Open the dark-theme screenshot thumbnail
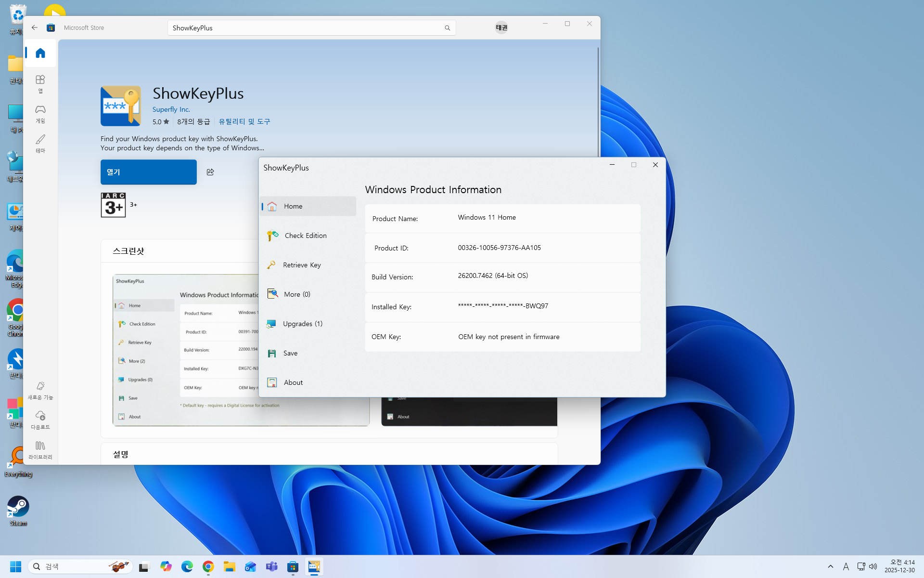Screen dimensions: 924x578 [x=469, y=412]
